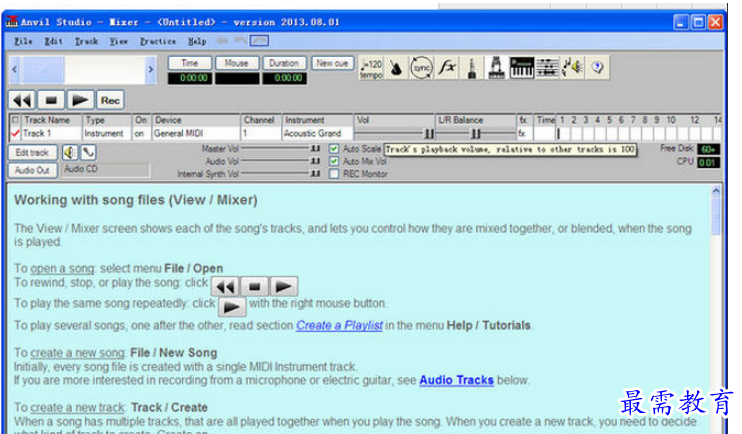Viewport: 742px width, 434px height.
Task: Open the Practice menu
Action: tap(158, 41)
